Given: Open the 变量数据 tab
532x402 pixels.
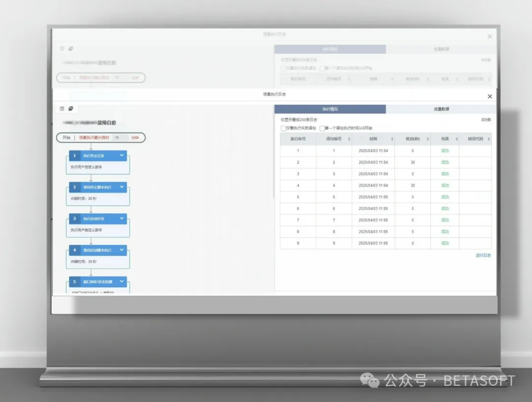Looking at the screenshot, I should pos(441,109).
